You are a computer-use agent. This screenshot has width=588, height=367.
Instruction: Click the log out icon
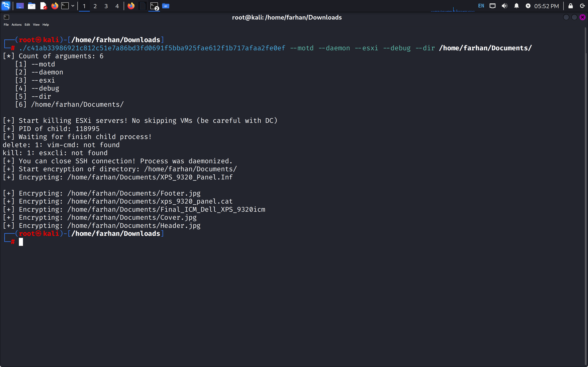click(582, 6)
